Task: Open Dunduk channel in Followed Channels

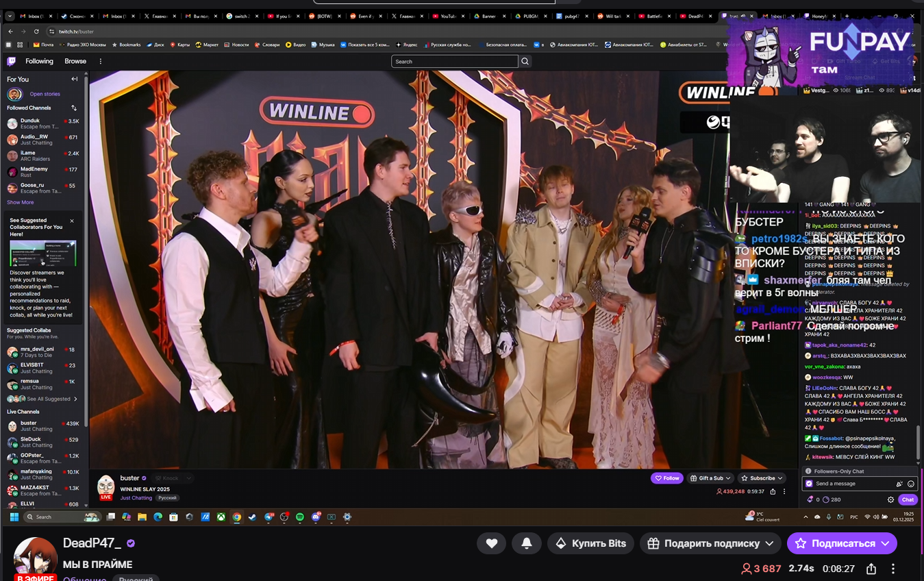Action: click(x=43, y=123)
